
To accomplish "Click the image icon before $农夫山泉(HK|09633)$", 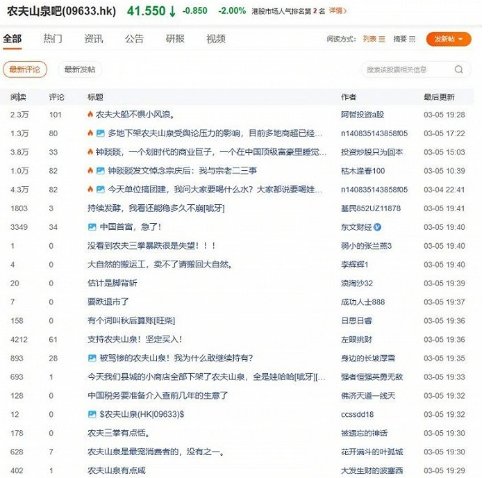I will click(x=92, y=414).
